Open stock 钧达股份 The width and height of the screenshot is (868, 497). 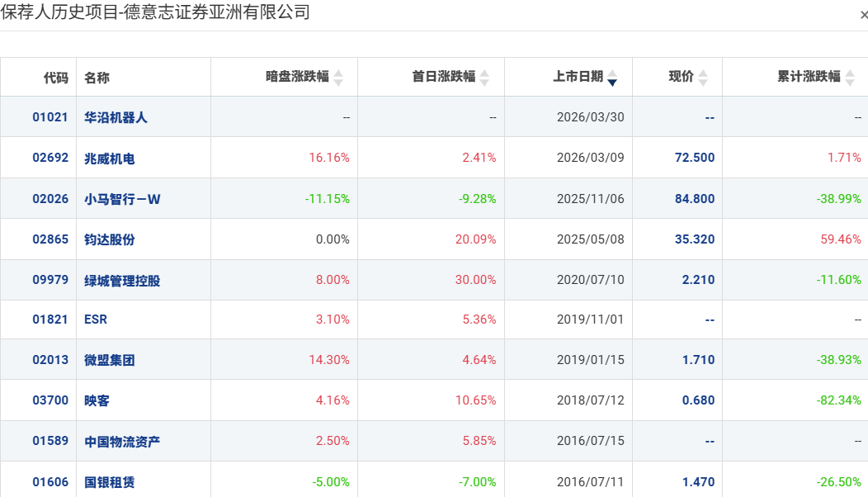click(110, 239)
